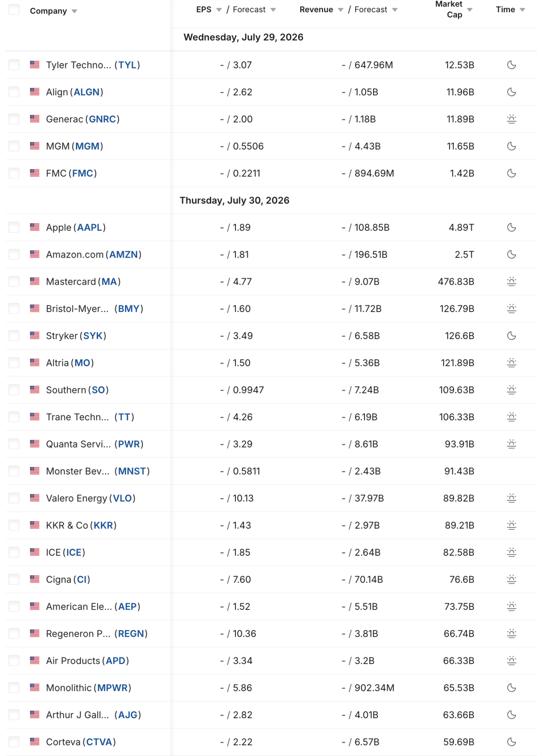Screen dimensions: 537x756
Task: Sort by the Time column header
Action: pos(505,10)
